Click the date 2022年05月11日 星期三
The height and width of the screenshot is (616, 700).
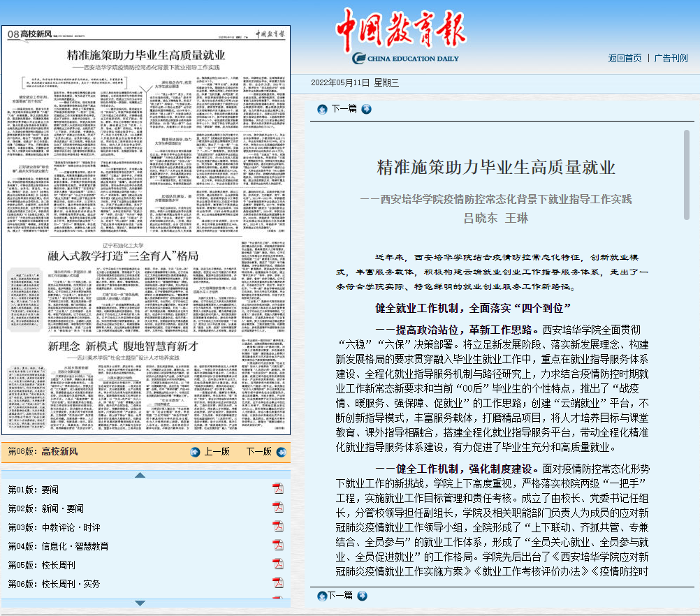[x=355, y=83]
